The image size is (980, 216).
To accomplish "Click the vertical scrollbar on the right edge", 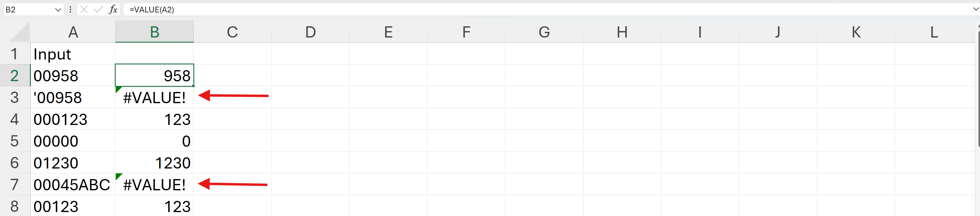I will pos(978,88).
